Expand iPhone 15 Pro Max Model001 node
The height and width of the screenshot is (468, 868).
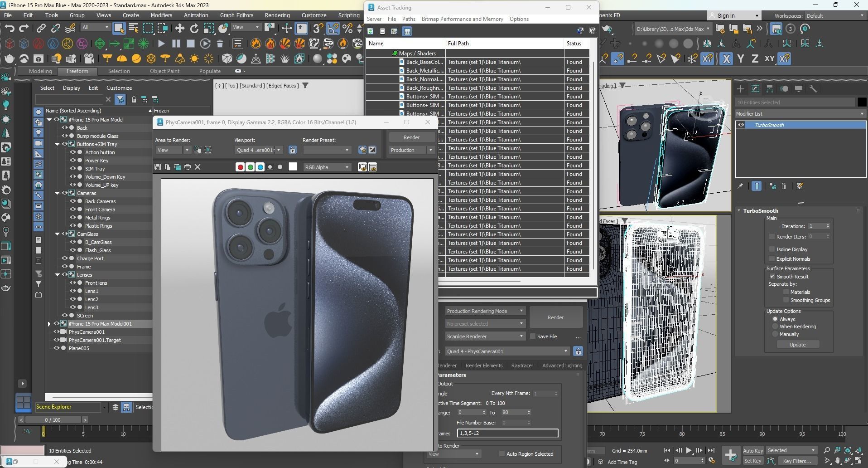click(x=49, y=324)
